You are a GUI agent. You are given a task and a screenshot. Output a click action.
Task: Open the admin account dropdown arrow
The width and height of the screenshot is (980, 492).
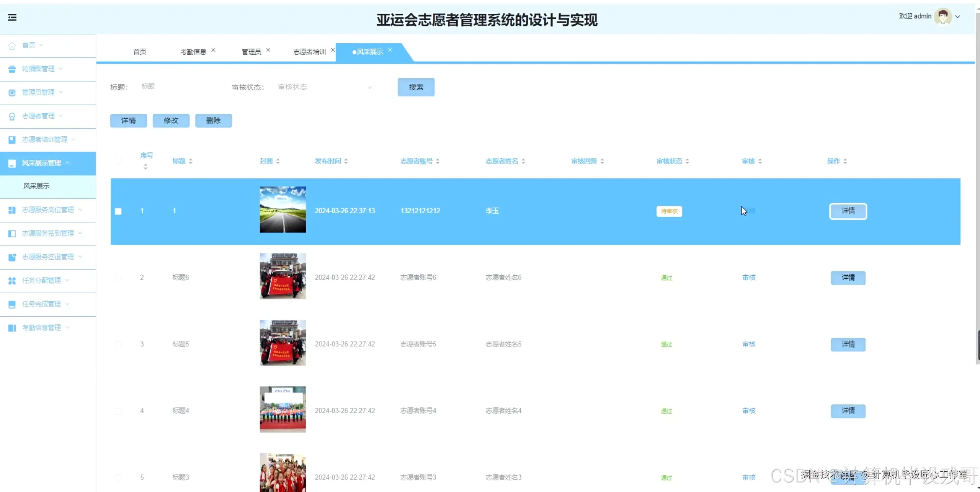coord(958,17)
